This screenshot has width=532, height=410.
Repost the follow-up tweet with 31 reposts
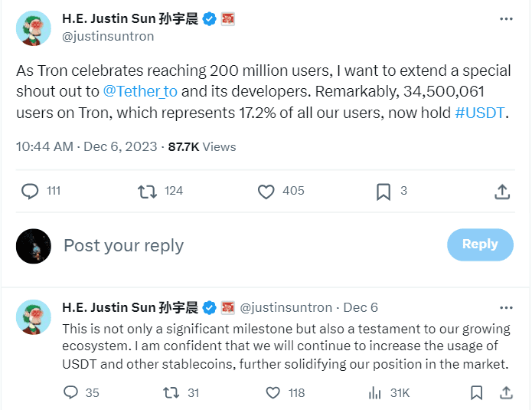[172, 392]
